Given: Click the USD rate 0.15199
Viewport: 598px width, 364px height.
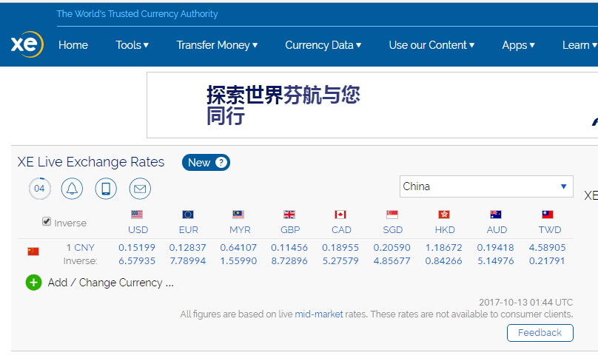Looking at the screenshot, I should point(137,248).
